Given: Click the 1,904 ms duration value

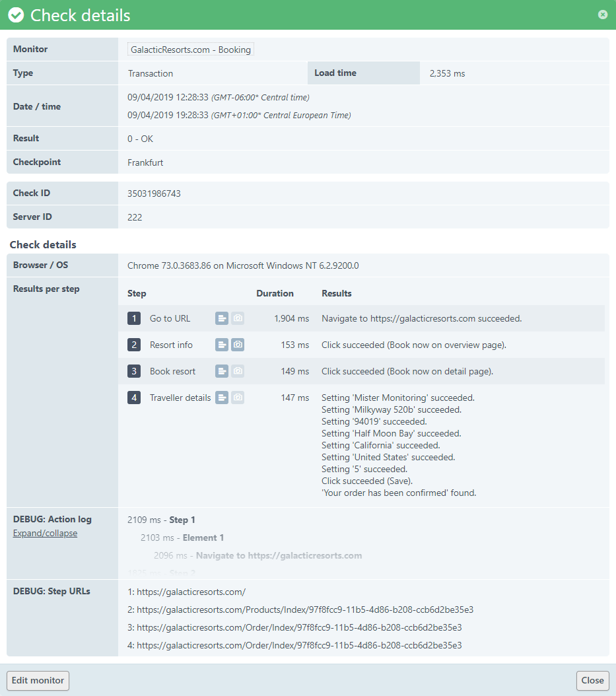Looking at the screenshot, I should 292,319.
